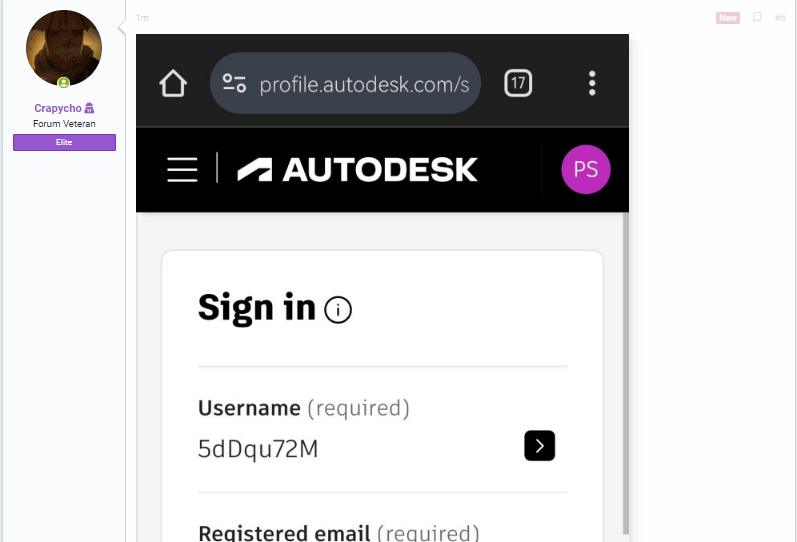Open the #6 post permalink
Image resolution: width=797 pixels, height=542 pixels.
tap(780, 18)
